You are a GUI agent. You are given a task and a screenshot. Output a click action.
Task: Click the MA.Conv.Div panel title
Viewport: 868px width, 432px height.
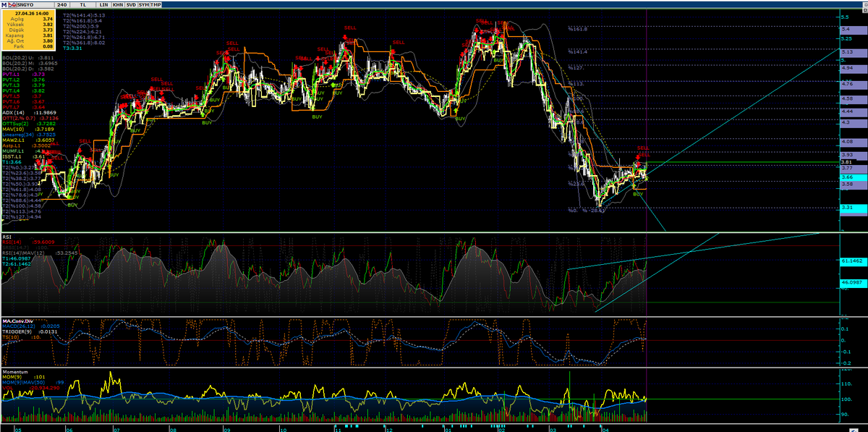coord(18,321)
